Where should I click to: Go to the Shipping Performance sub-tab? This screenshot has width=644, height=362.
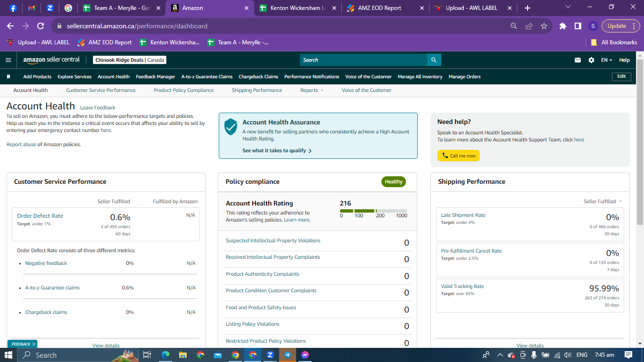(x=257, y=90)
